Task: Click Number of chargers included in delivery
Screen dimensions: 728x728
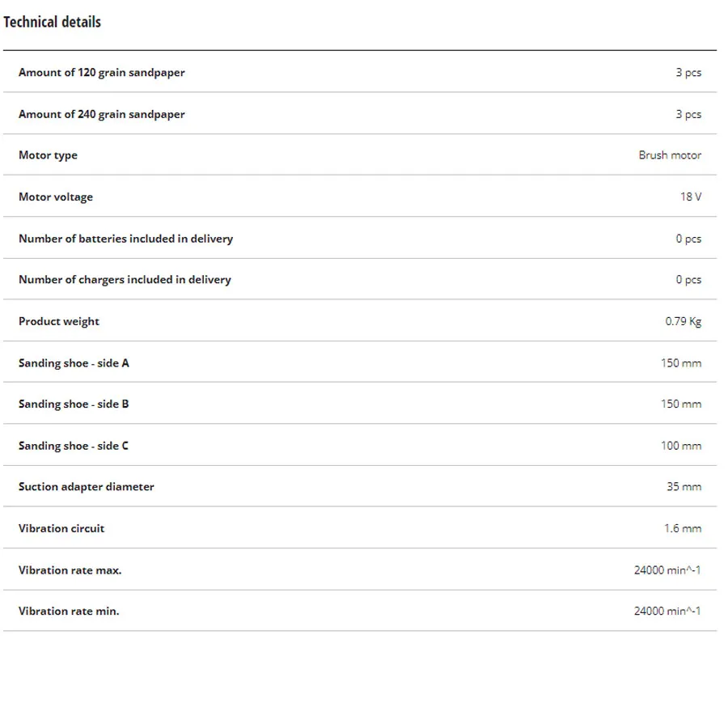Action: (x=125, y=280)
